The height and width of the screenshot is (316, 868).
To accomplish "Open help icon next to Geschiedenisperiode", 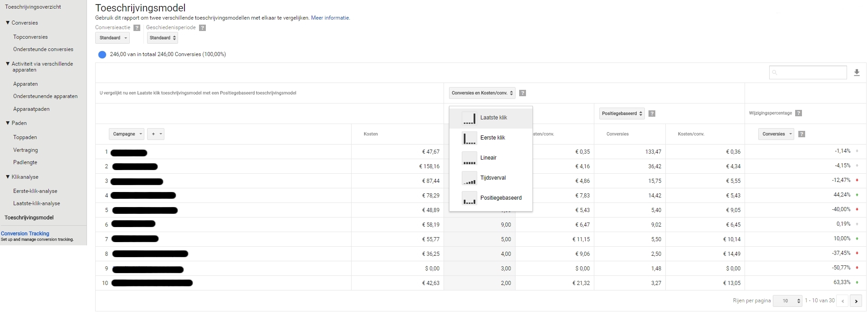I will tap(203, 28).
